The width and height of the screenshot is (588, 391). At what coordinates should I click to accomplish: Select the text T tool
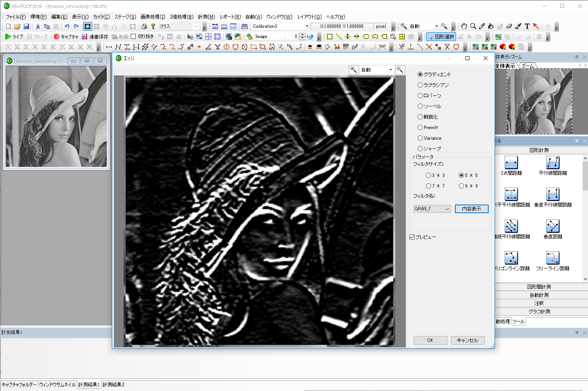pos(527,26)
